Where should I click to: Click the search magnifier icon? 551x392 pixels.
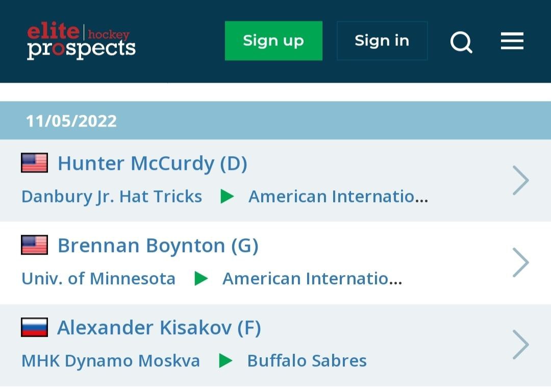(461, 42)
